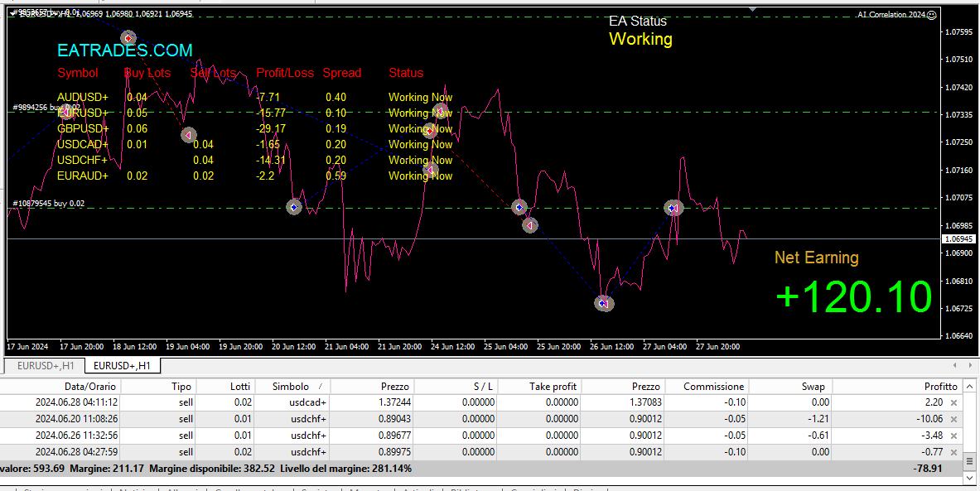
Task: Click the Simbolo column header sort arrow
Action: 321,387
